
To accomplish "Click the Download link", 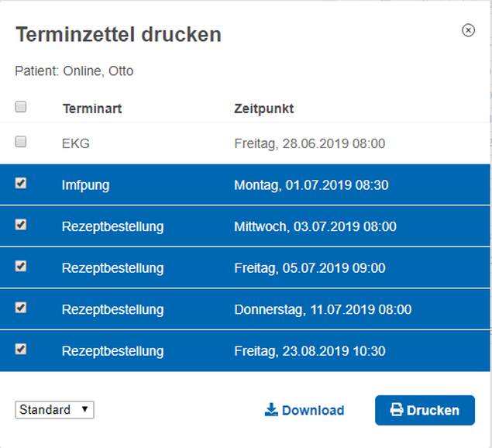I will click(x=304, y=410).
